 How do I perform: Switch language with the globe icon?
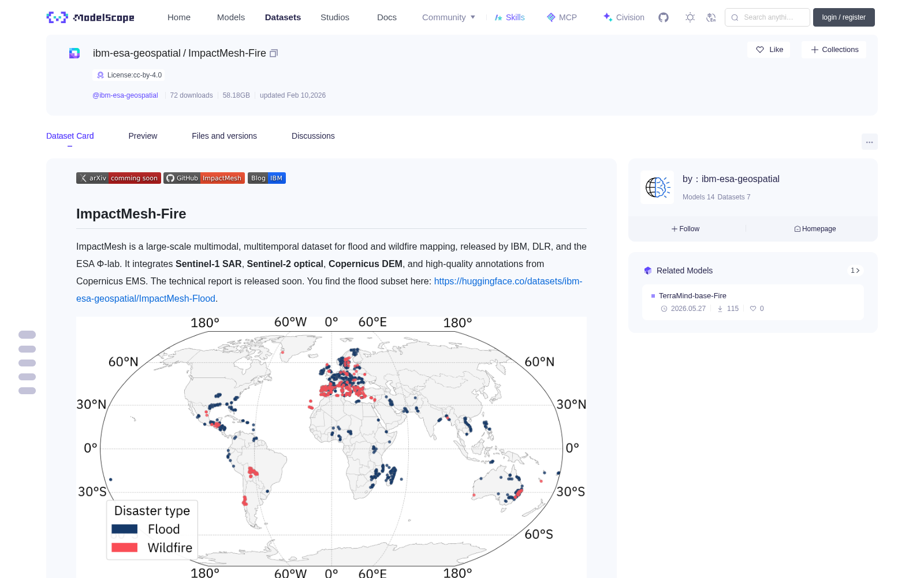(711, 17)
